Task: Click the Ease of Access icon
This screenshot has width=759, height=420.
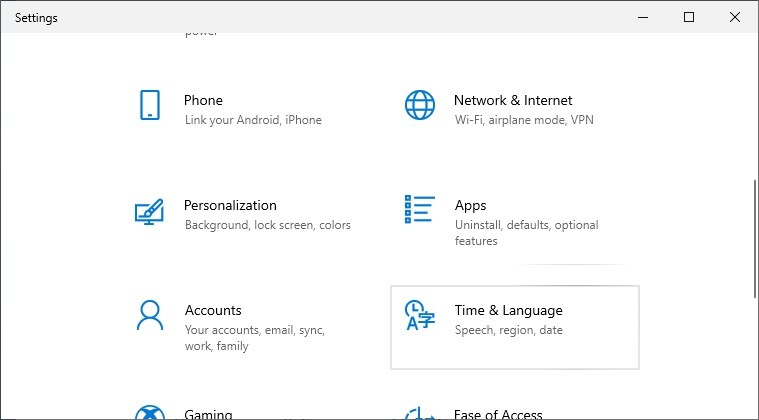Action: tap(419, 414)
